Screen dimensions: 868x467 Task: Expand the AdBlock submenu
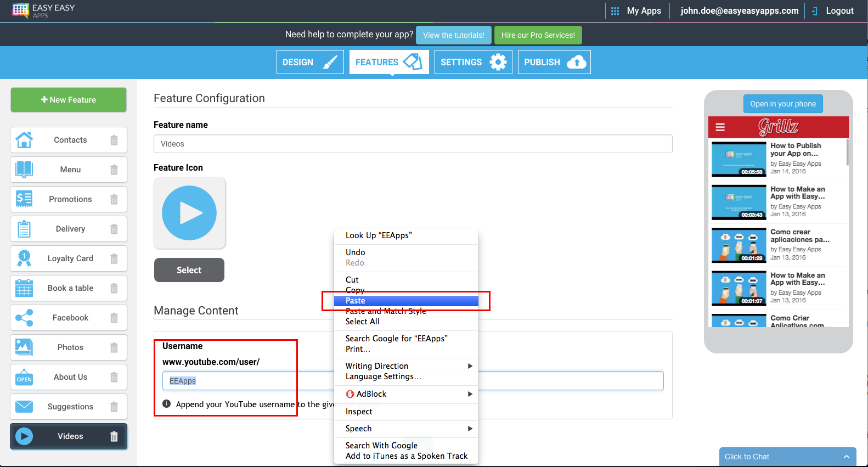[x=406, y=394]
